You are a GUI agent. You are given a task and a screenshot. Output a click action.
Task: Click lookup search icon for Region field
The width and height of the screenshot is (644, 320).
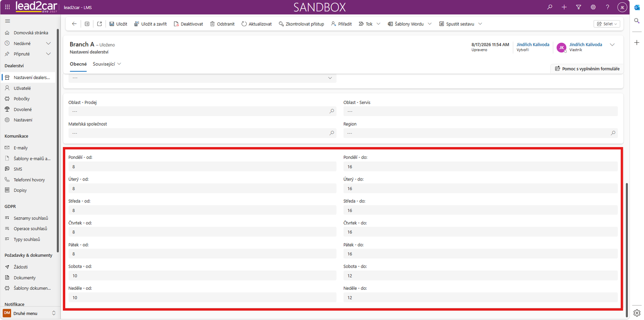click(x=613, y=133)
